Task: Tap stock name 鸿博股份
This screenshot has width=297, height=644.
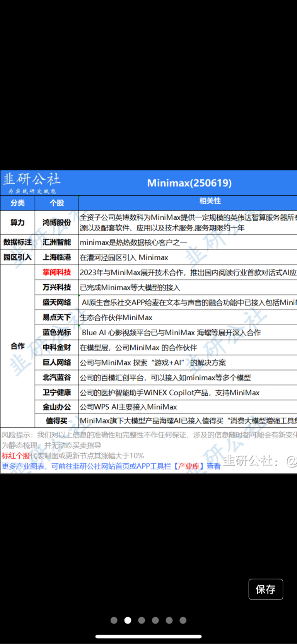Action: coord(57,222)
